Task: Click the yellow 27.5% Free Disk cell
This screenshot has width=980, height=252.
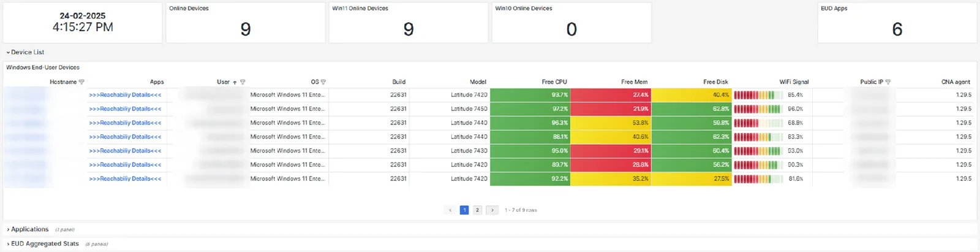Action: pyautogui.click(x=692, y=179)
